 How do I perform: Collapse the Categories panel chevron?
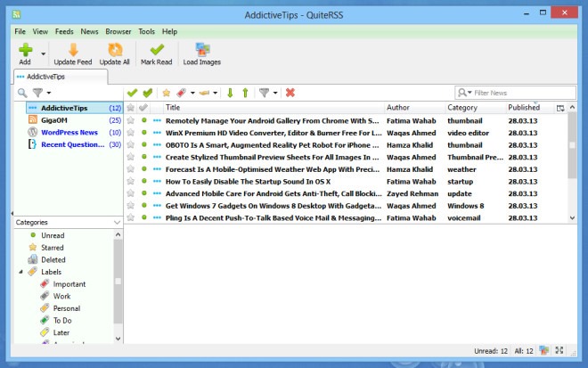117,223
